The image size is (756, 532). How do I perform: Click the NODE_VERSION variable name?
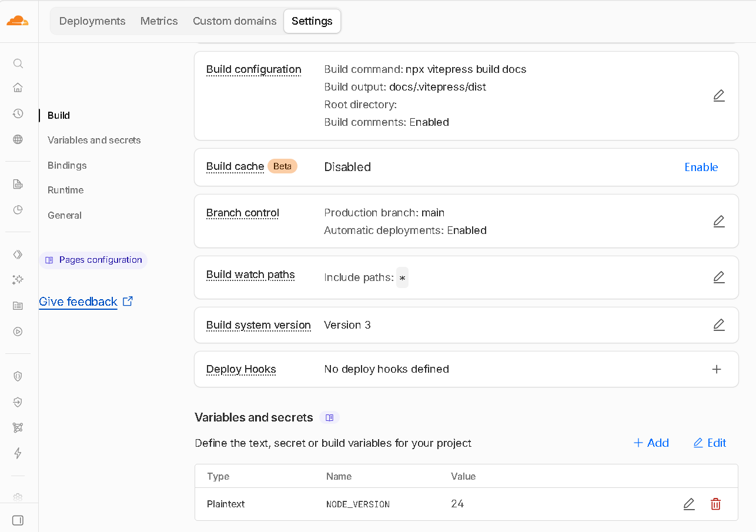358,504
